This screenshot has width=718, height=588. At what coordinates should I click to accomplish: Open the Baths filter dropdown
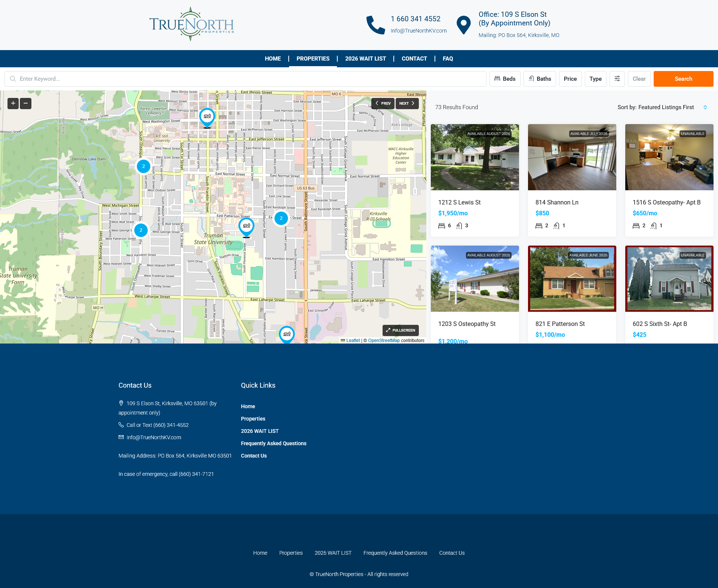[x=540, y=78]
